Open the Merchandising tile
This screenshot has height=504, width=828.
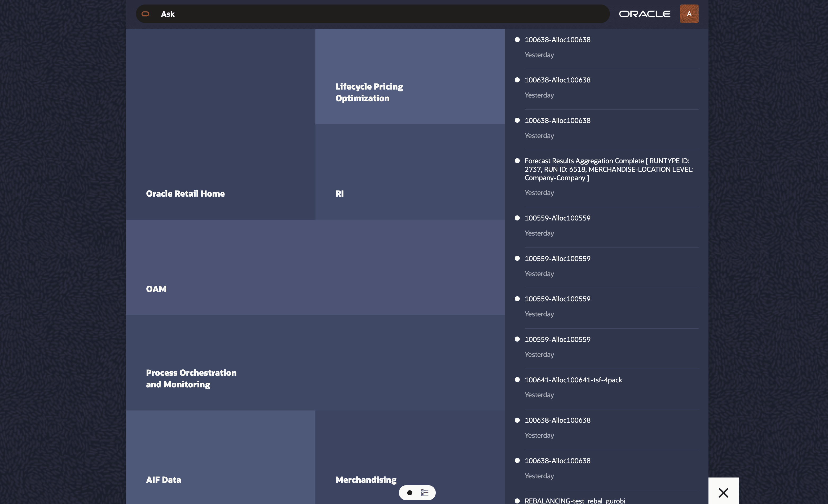[x=410, y=457]
